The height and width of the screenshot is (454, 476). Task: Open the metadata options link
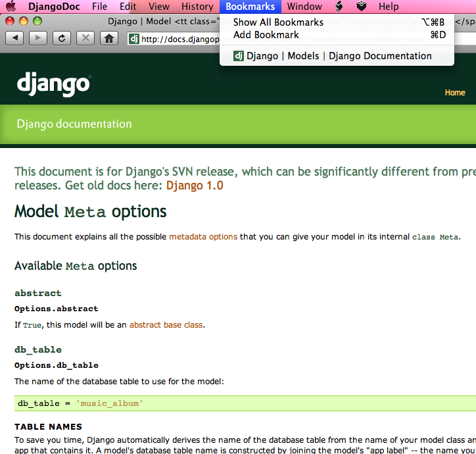point(203,237)
